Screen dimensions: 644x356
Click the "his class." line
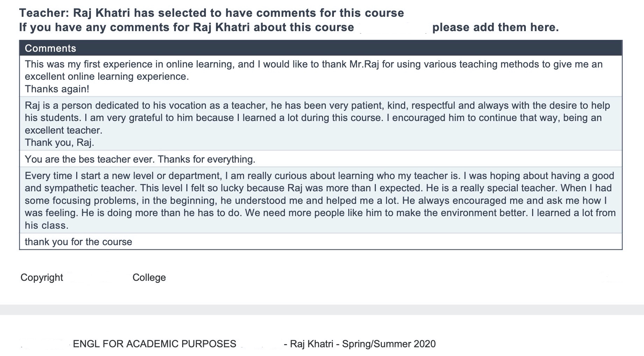coord(46,226)
